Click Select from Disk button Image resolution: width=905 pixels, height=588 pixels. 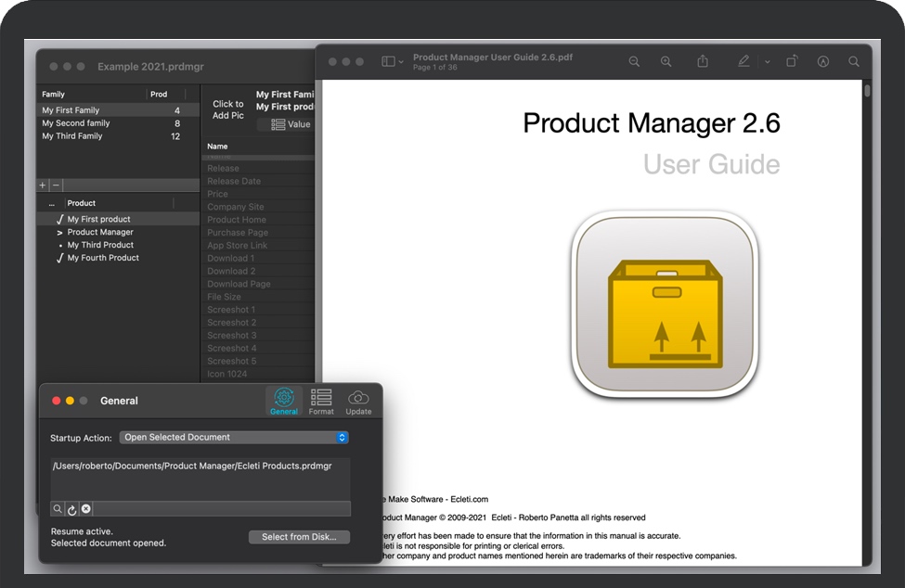(299, 537)
